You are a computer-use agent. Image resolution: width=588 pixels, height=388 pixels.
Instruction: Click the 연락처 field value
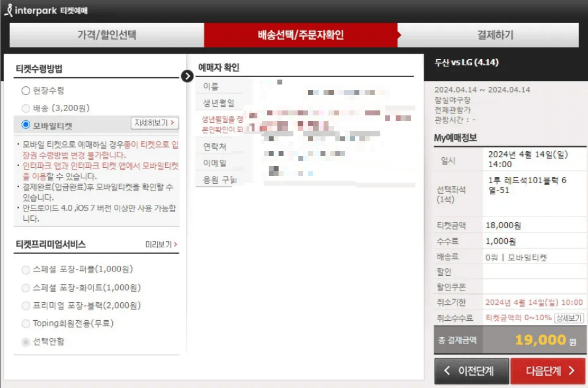(330, 147)
